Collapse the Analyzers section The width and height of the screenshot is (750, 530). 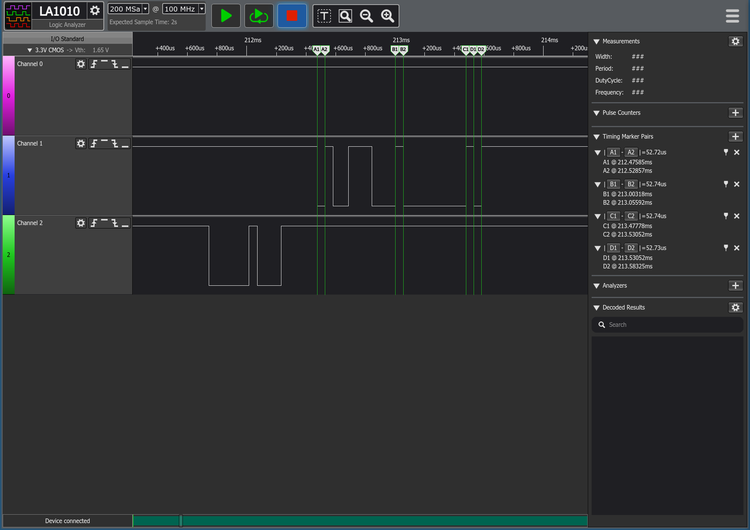(596, 286)
